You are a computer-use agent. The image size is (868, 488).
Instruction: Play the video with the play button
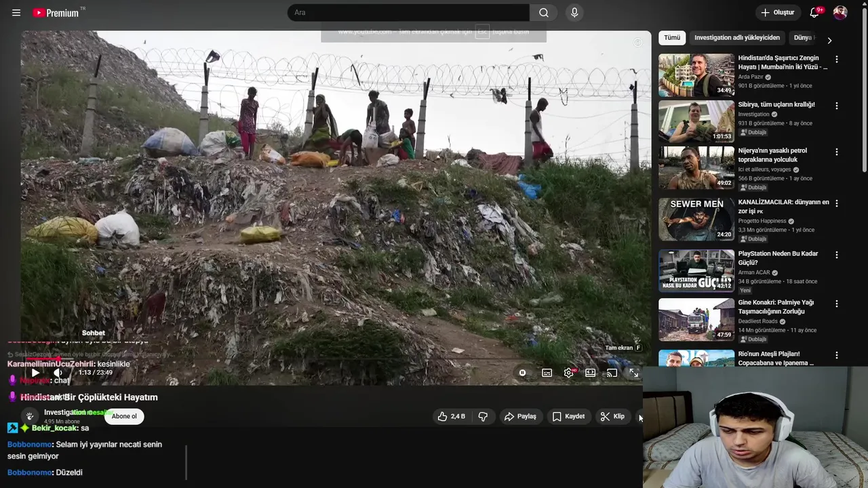point(35,373)
